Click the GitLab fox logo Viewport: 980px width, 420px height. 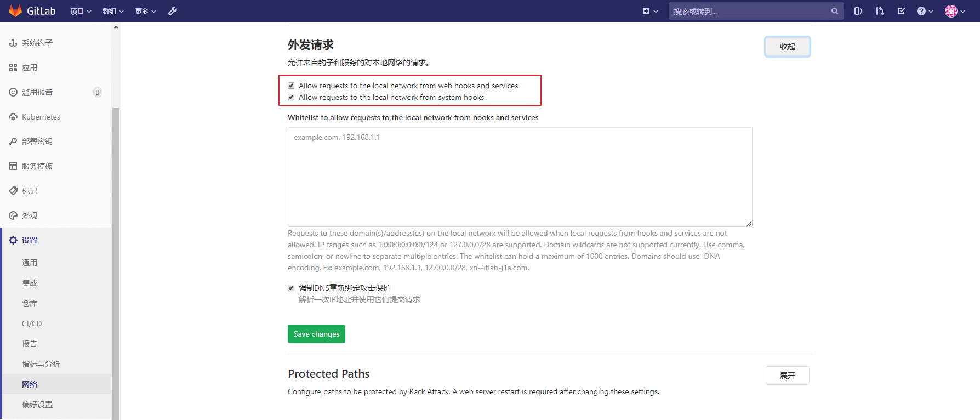(15, 11)
